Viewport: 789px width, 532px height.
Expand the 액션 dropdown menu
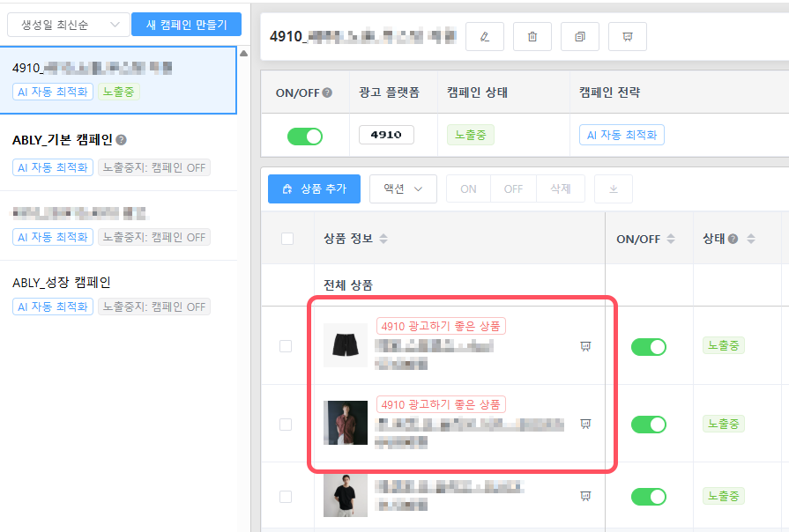tap(403, 189)
